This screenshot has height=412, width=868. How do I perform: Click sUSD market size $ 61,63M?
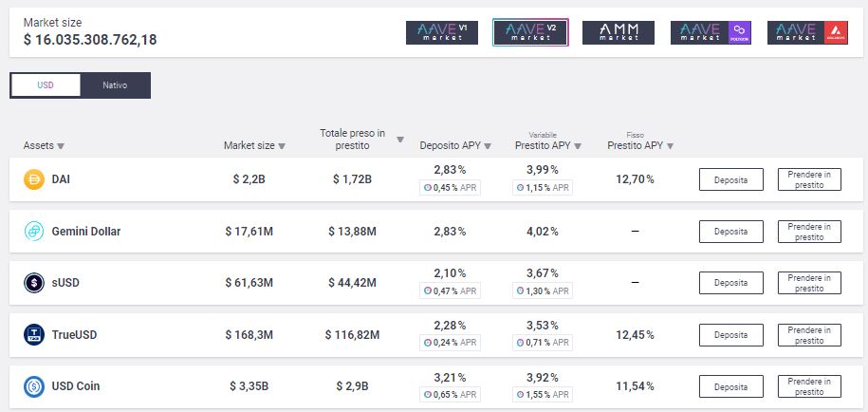tap(249, 283)
